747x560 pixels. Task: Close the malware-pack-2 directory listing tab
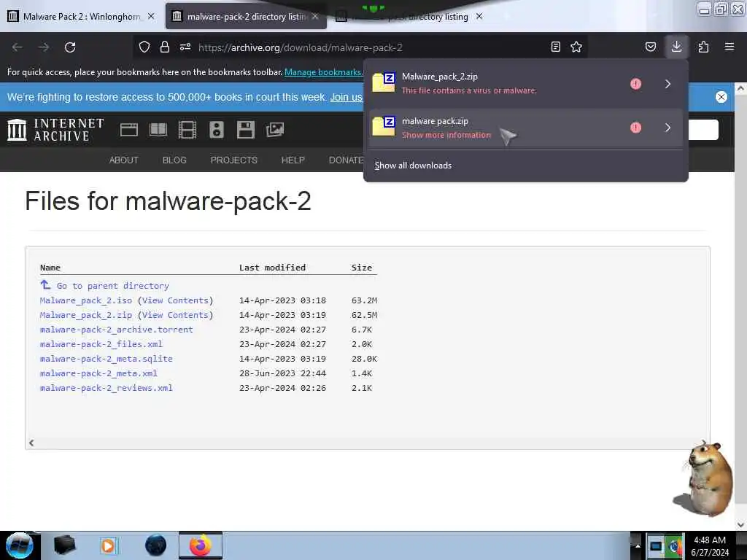coord(315,16)
